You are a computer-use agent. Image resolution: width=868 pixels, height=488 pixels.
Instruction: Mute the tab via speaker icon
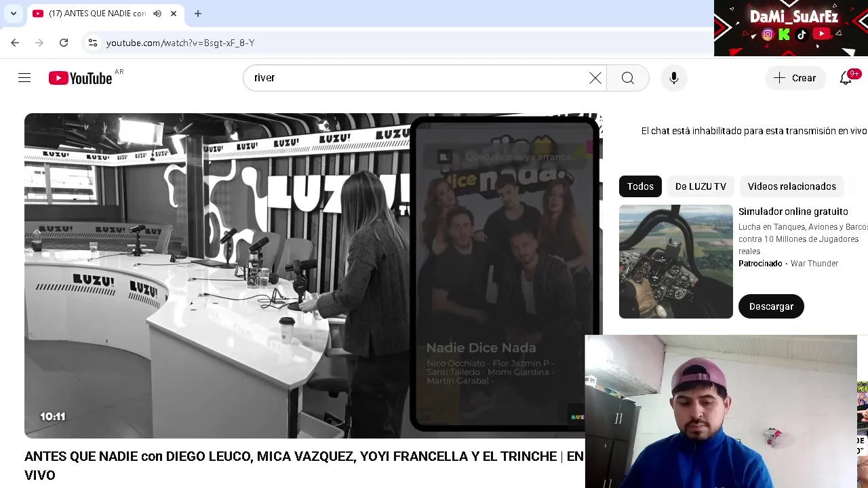(157, 14)
